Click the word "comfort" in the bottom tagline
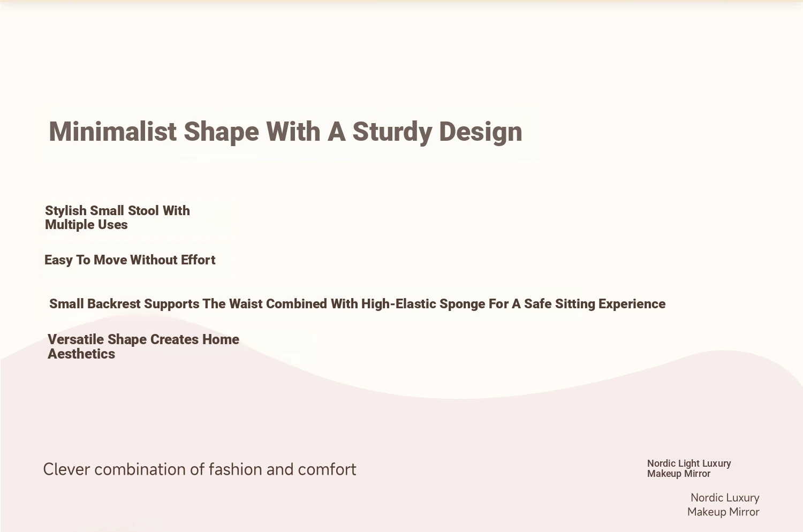 327,469
